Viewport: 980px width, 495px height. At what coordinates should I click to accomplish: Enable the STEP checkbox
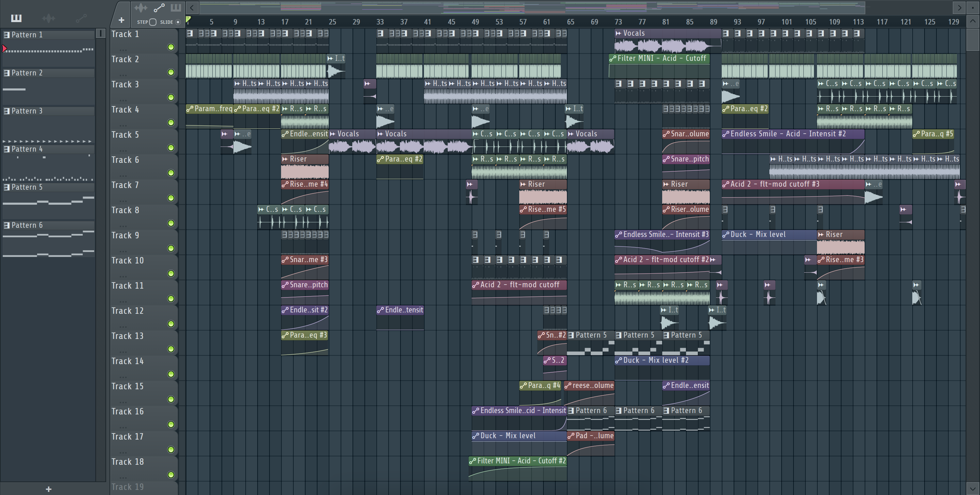152,22
